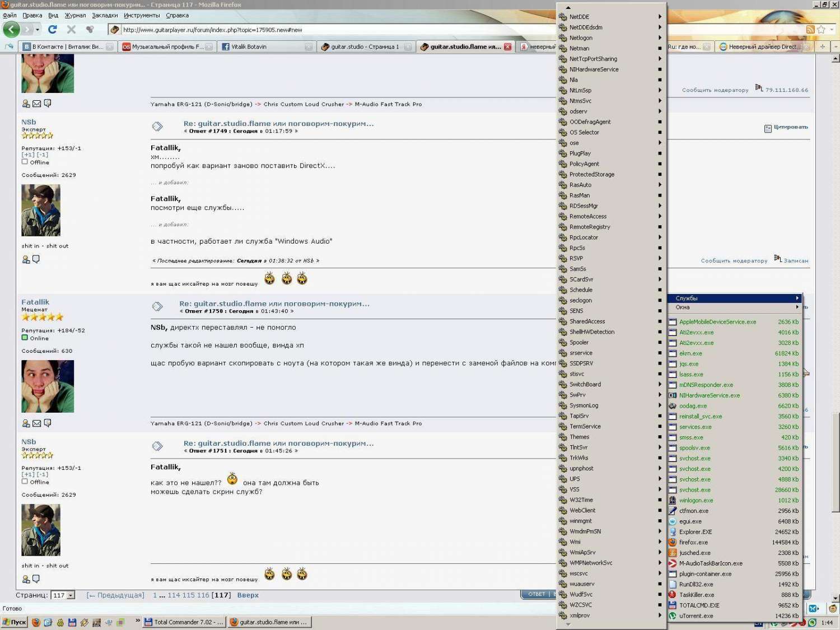The image size is (840, 630).
Task: Show hidden quick launch items via the chevron
Action: [x=138, y=620]
